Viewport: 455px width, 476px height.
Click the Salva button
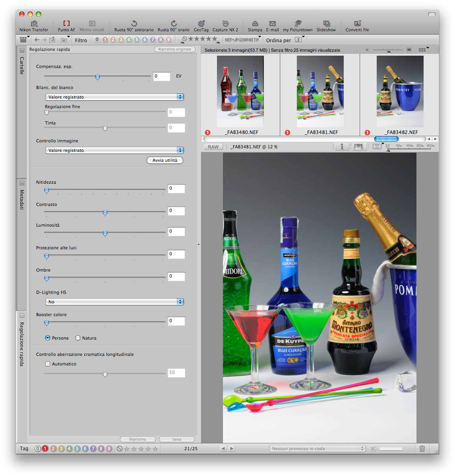(x=176, y=439)
